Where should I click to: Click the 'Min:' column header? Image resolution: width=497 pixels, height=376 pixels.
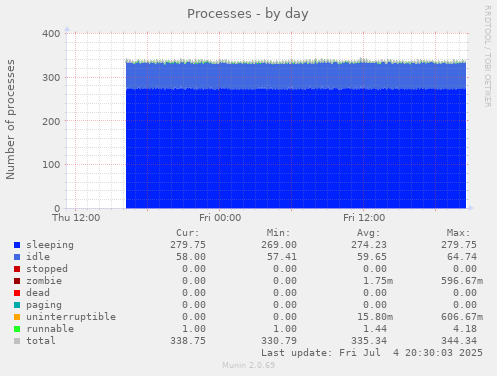tap(278, 233)
